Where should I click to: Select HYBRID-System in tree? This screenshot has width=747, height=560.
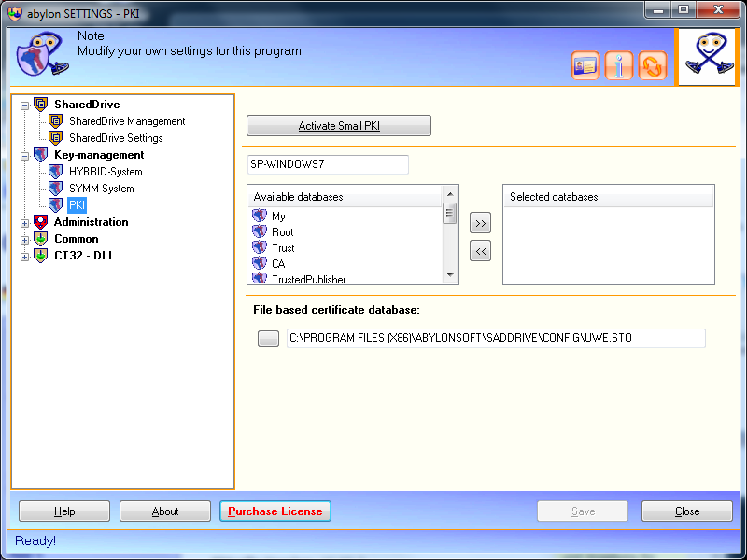tap(106, 172)
